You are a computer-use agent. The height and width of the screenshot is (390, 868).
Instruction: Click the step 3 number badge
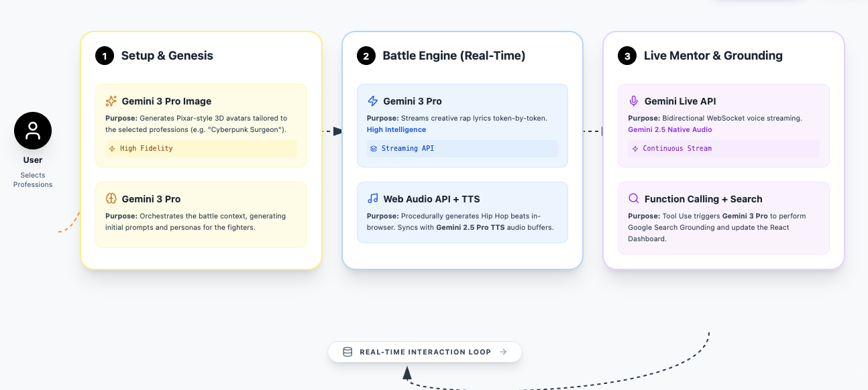tap(627, 56)
